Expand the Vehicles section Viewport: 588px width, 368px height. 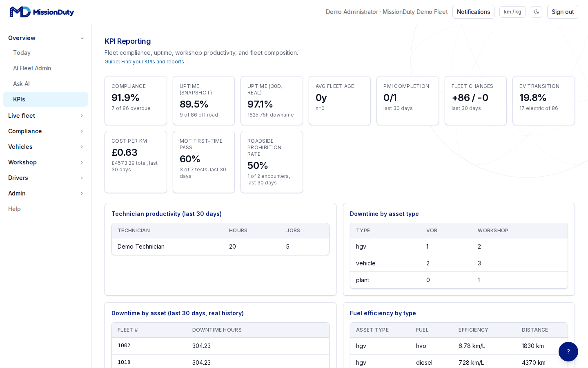[x=45, y=147]
